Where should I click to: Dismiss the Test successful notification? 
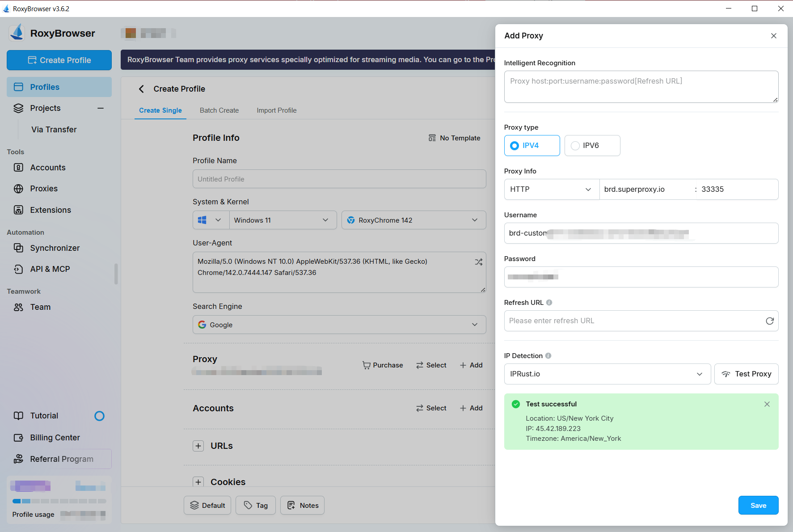point(767,404)
